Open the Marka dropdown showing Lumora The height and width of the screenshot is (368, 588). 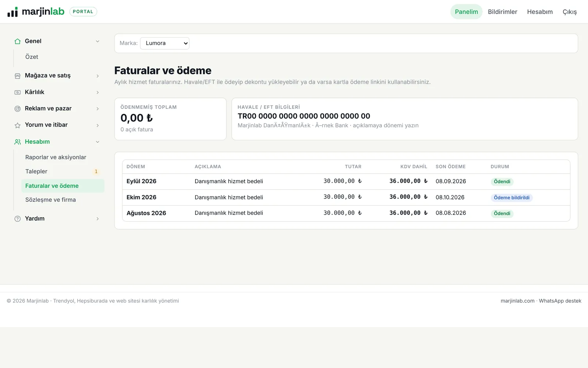click(x=165, y=43)
